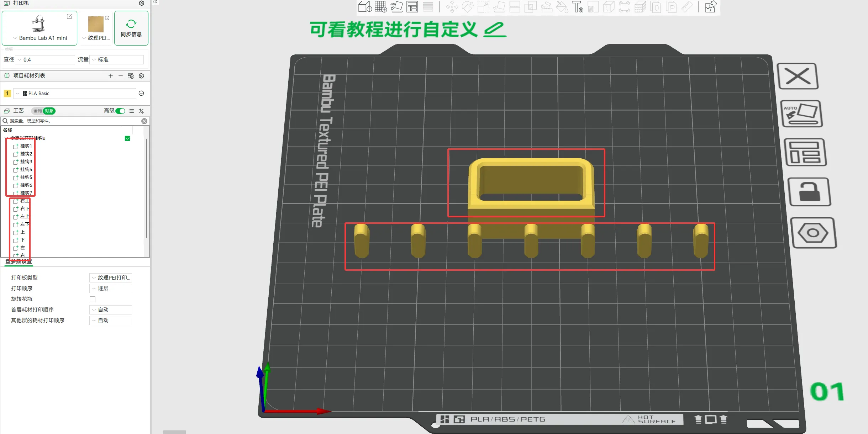Uncheck the green object printable checkbox
This screenshot has width=868, height=434.
point(127,138)
